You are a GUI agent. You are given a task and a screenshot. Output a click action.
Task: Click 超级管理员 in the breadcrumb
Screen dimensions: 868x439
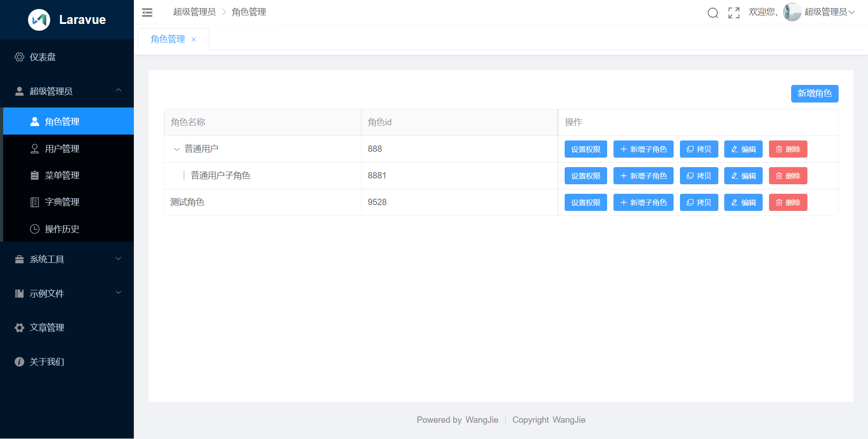[x=194, y=12]
